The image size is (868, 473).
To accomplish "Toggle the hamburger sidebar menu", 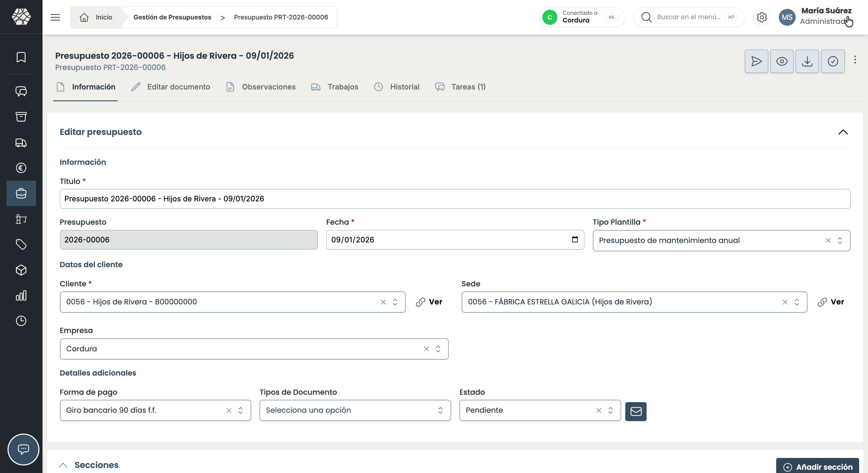I will tap(55, 17).
